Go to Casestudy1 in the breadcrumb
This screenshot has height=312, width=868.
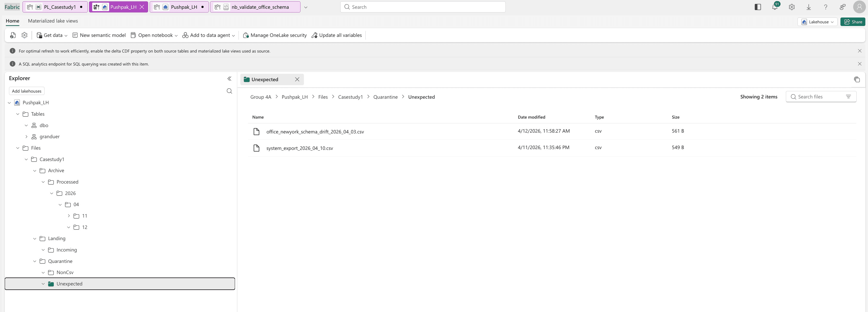pos(351,97)
